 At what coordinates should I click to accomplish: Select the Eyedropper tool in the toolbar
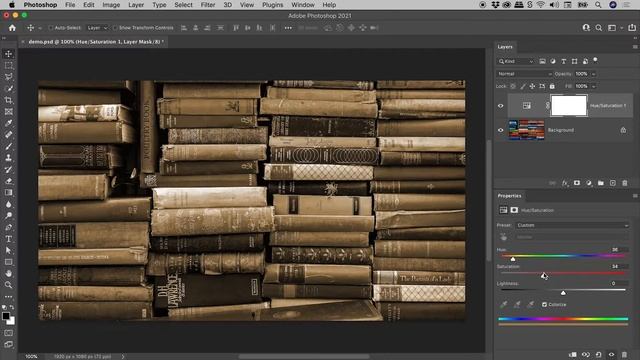(9, 123)
